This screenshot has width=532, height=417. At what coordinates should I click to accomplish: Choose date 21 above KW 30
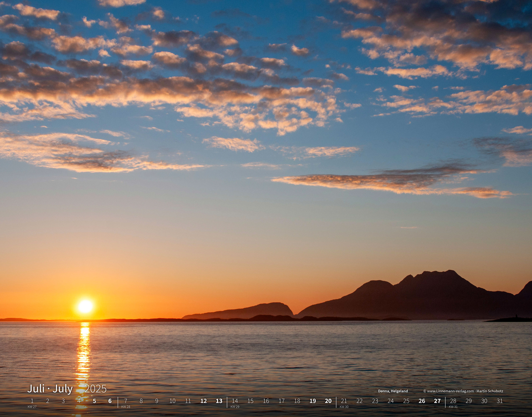click(x=344, y=401)
